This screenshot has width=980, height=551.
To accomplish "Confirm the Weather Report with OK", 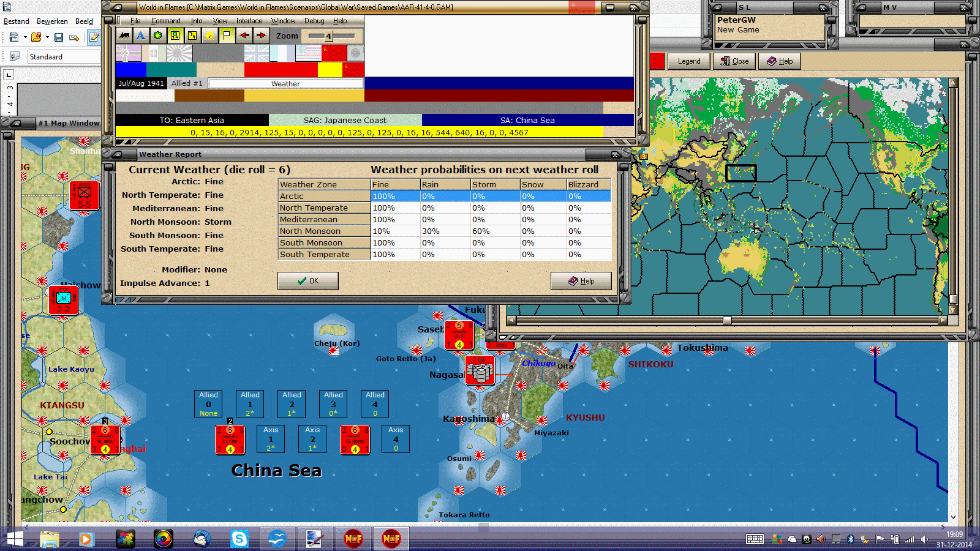I will [307, 281].
